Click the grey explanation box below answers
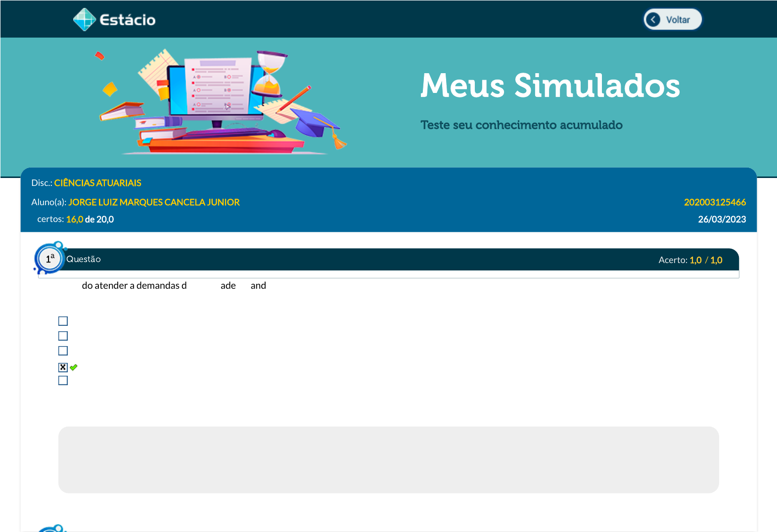Image resolution: width=777 pixels, height=532 pixels. point(388,460)
